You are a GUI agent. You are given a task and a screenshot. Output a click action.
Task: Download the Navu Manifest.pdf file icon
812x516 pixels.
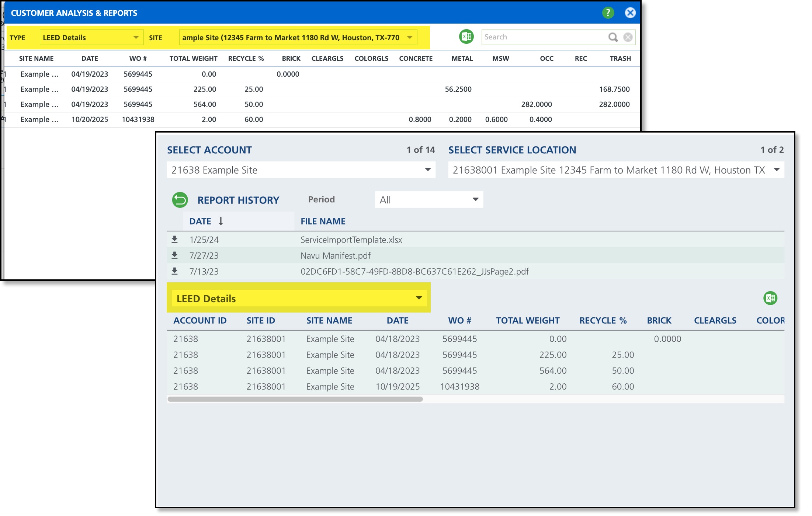point(175,255)
